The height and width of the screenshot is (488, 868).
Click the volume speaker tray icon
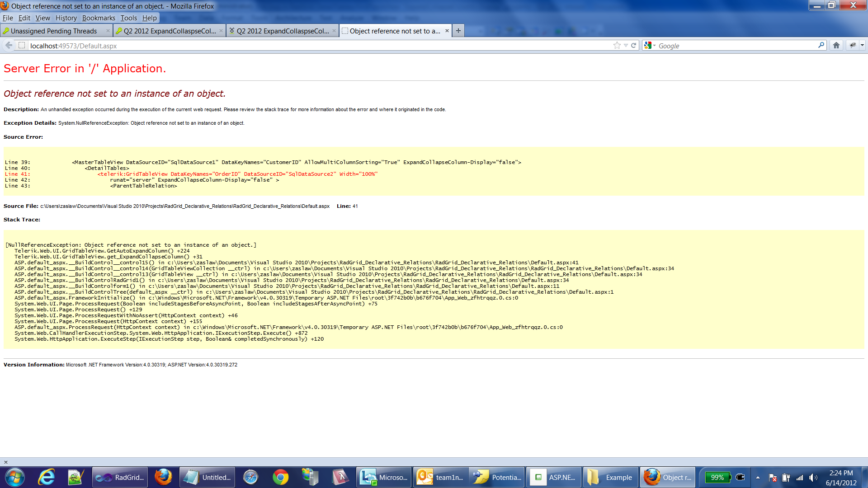(813, 478)
